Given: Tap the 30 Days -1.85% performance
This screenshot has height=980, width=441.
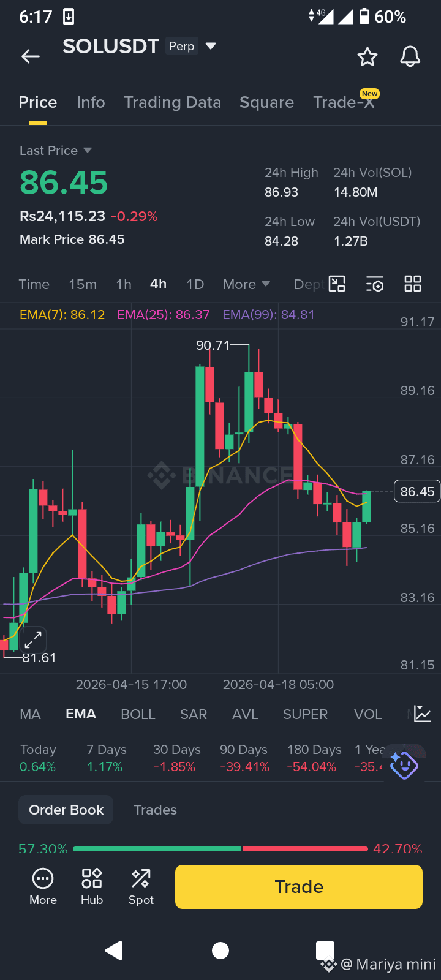Looking at the screenshot, I should pos(176,758).
